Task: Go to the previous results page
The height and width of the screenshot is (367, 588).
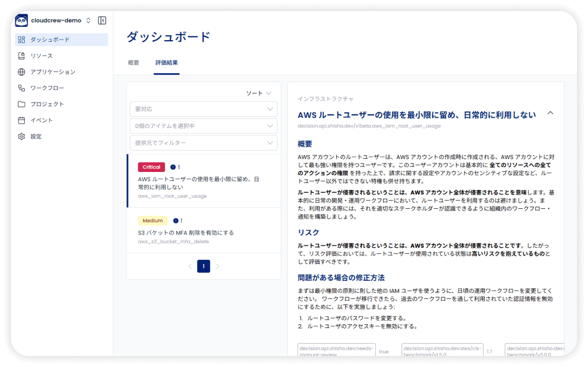Action: click(x=190, y=266)
